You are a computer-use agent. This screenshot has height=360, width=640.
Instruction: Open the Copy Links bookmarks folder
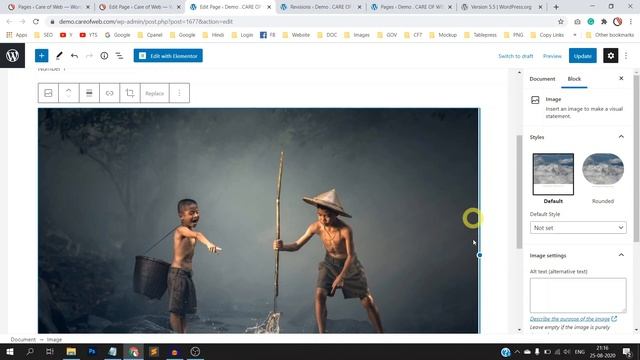(547, 35)
